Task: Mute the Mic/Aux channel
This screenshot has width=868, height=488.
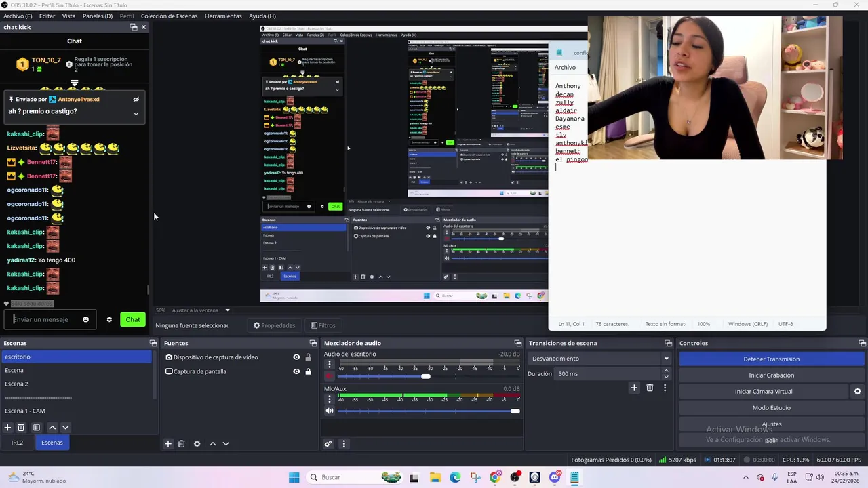Action: tap(330, 411)
